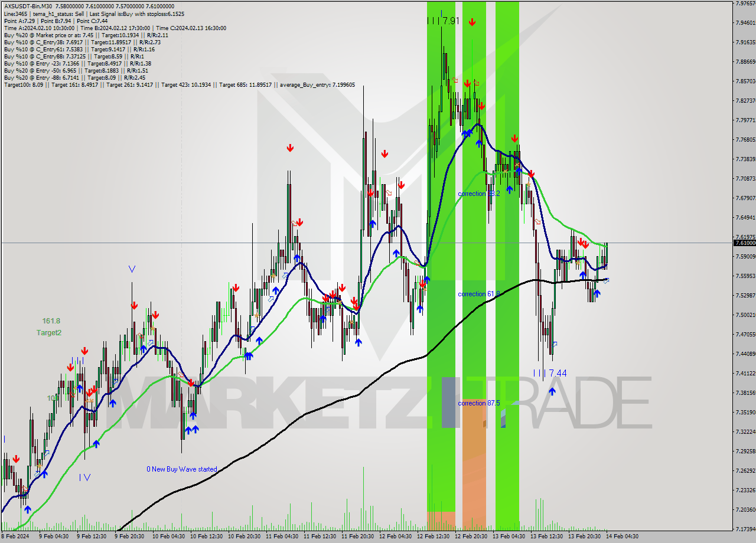
Task: Click the '11 Feb 12:30' time axis label
Action: tap(319, 537)
